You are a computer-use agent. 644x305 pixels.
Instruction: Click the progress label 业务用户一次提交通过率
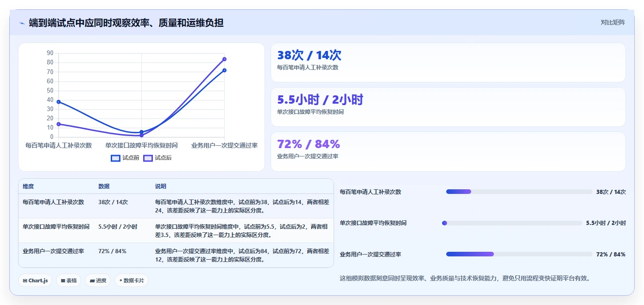coord(370,254)
